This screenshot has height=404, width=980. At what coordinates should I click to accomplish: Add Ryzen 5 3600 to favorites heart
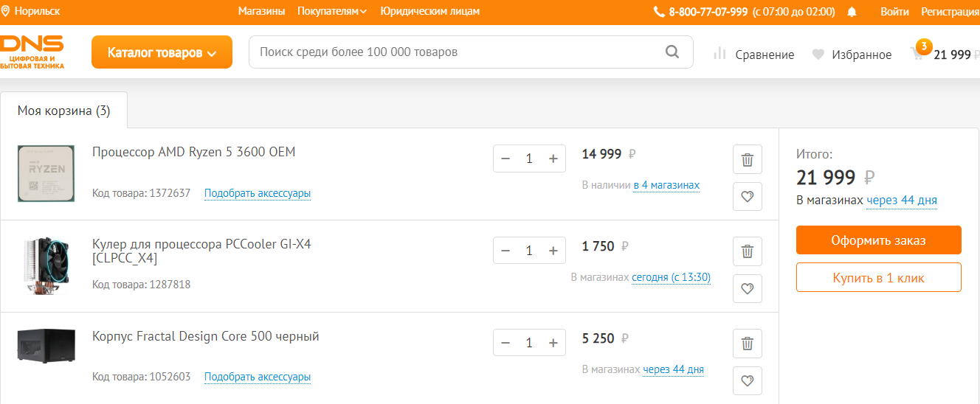pos(747,197)
